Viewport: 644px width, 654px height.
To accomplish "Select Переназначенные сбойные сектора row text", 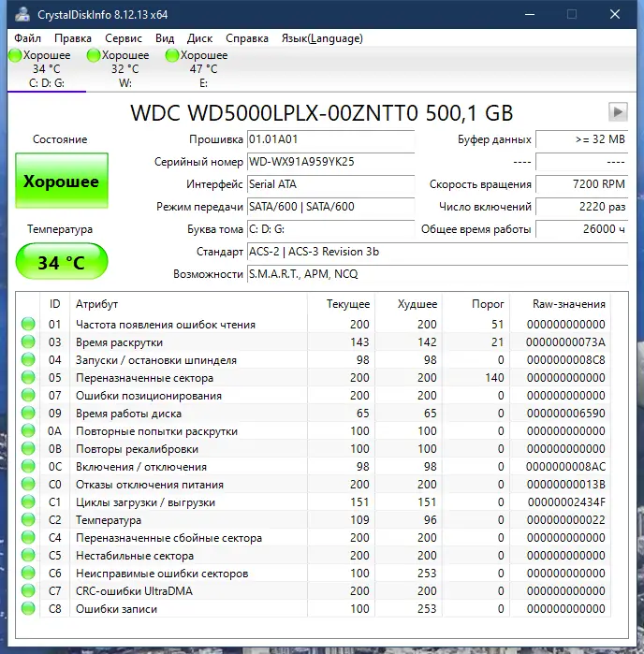I will pos(168,538).
